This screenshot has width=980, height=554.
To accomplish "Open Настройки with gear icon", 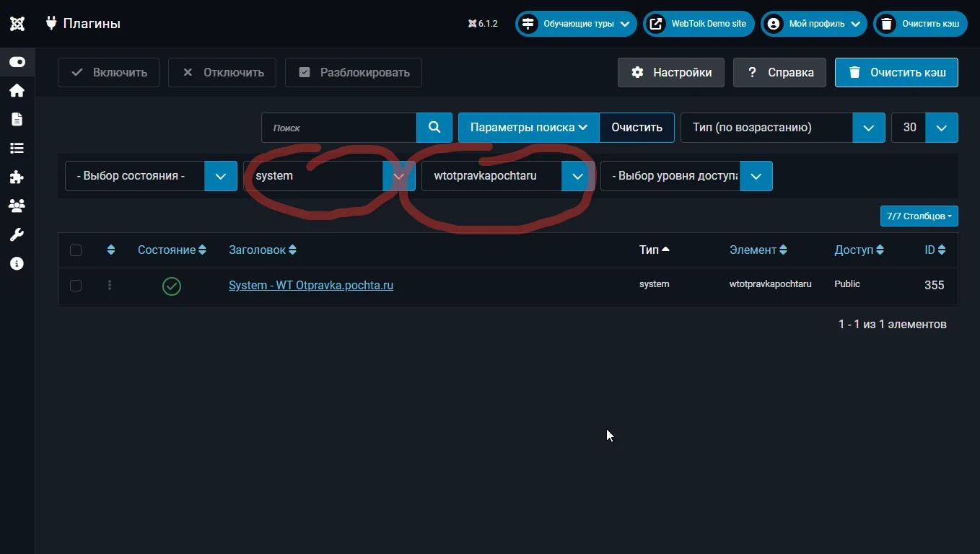I will (671, 73).
